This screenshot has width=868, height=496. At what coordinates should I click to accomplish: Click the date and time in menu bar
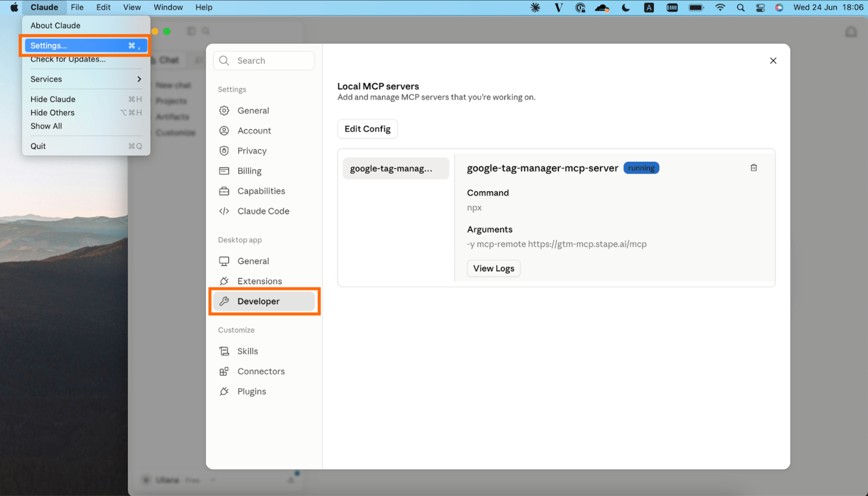click(829, 7)
